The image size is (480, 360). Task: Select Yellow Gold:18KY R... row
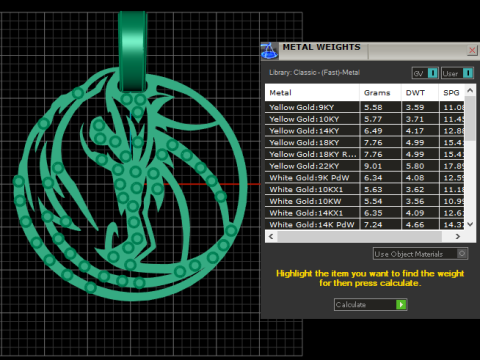(x=364, y=154)
